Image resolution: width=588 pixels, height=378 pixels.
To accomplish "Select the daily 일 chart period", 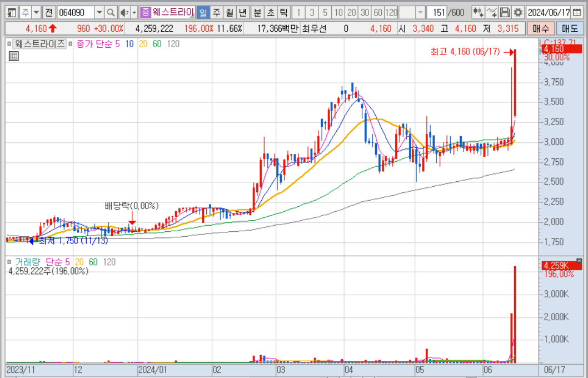I will (x=203, y=12).
